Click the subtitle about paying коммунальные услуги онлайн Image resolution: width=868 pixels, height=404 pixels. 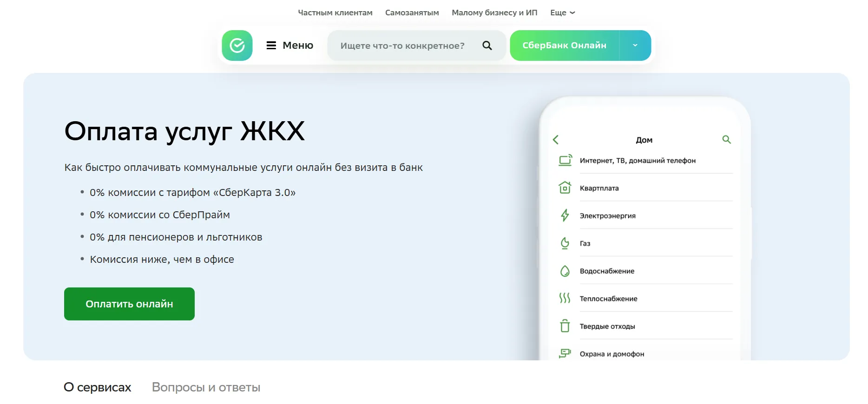pos(243,168)
